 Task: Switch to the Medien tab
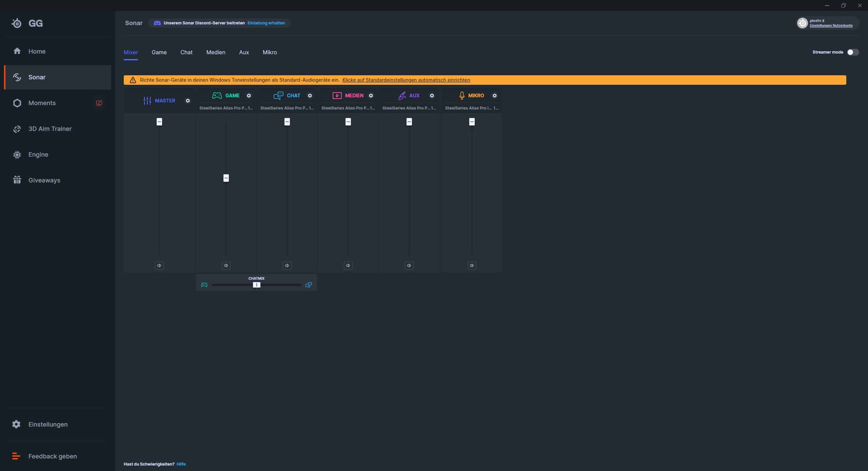pos(216,52)
